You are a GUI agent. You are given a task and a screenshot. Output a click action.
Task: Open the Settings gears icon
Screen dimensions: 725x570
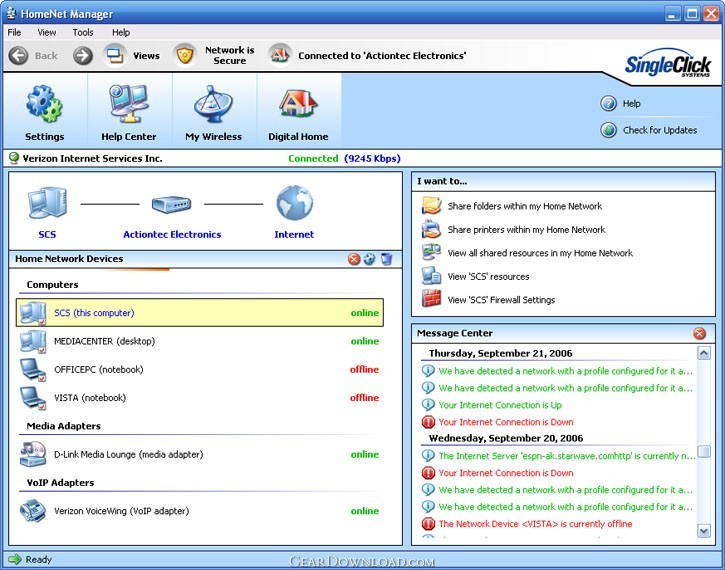click(44, 103)
